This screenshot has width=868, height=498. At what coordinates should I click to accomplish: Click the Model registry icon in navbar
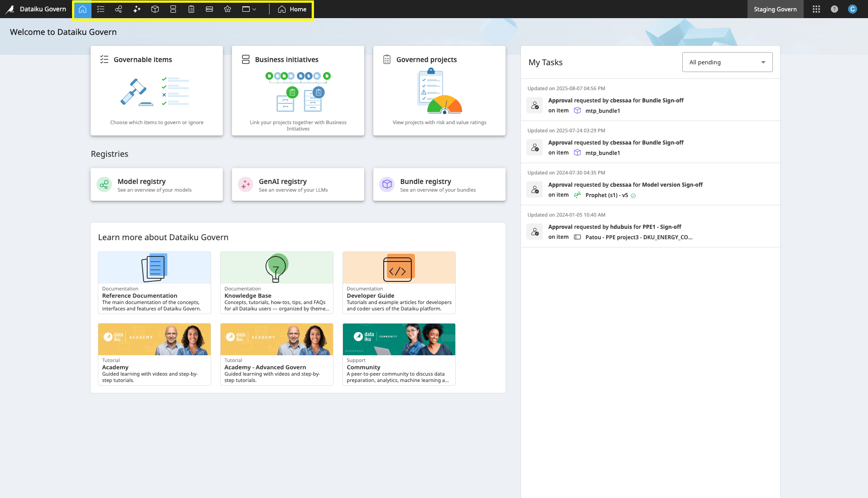coord(119,9)
